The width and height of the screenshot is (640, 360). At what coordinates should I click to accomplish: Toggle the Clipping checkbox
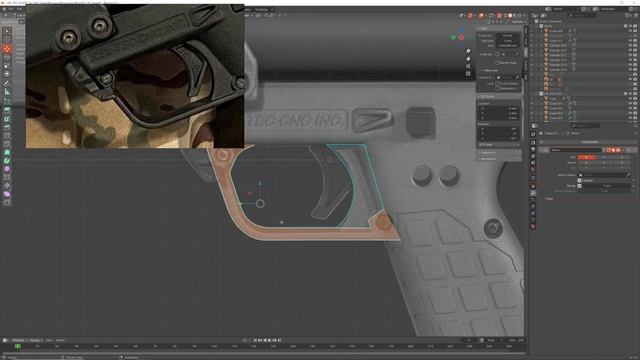[580, 180]
